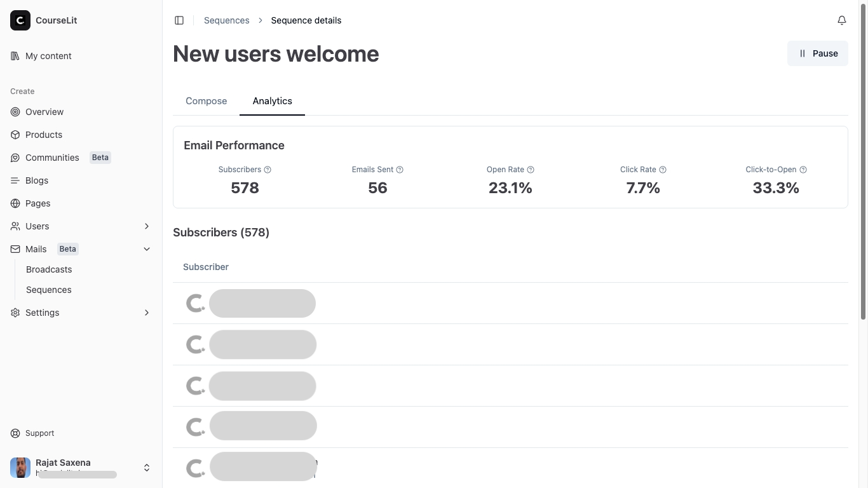Collapse the Mails section chevron
Screen dimensions: 868x488
tap(147, 249)
